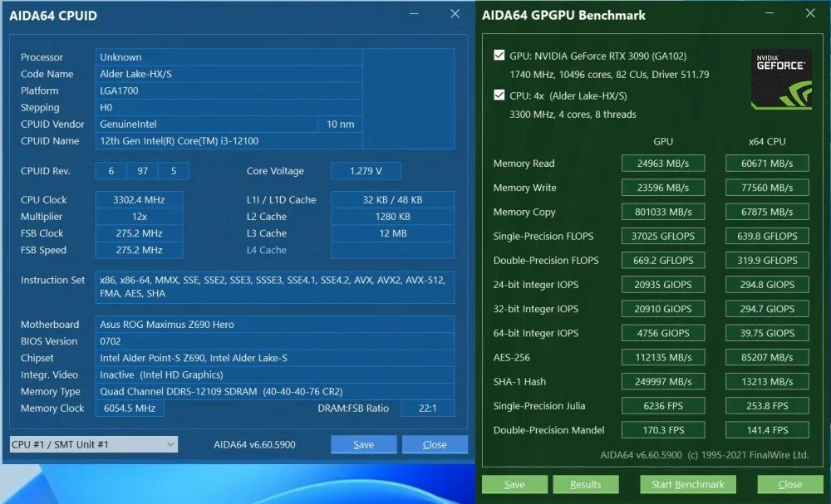
Task: Click the x64 CPU AES-256 result 85207 MB/s
Action: coord(767,357)
